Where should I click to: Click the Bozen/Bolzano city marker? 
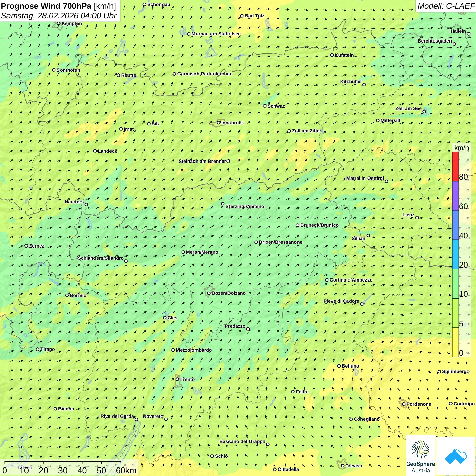[209, 293]
